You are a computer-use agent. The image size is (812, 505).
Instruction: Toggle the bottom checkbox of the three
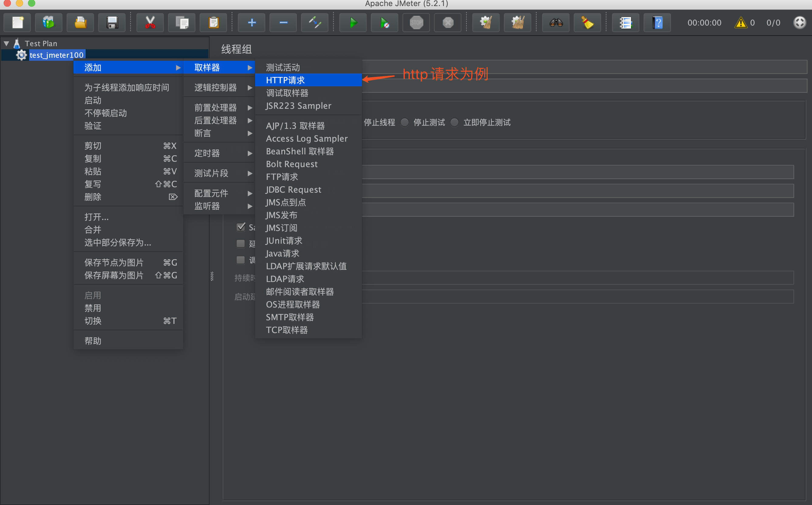tap(241, 260)
